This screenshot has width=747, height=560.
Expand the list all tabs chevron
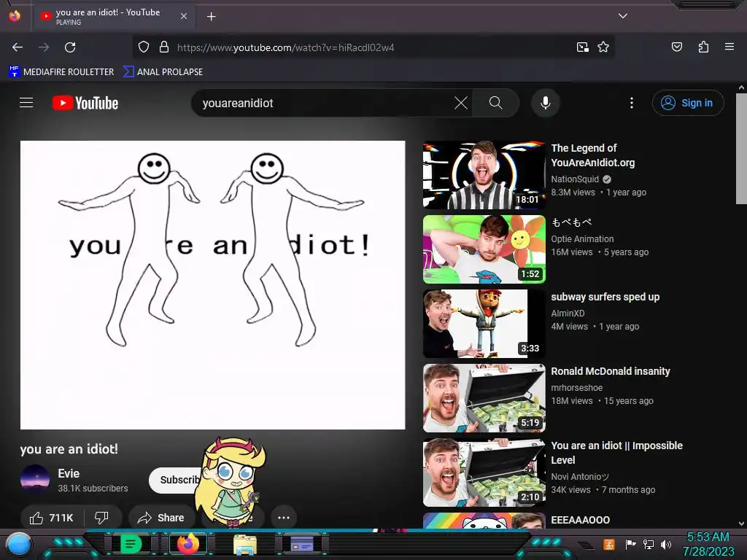pyautogui.click(x=623, y=16)
